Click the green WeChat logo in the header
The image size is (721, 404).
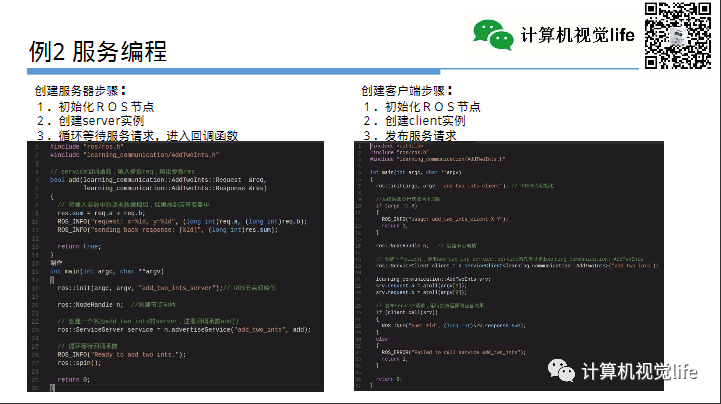pyautogui.click(x=493, y=35)
